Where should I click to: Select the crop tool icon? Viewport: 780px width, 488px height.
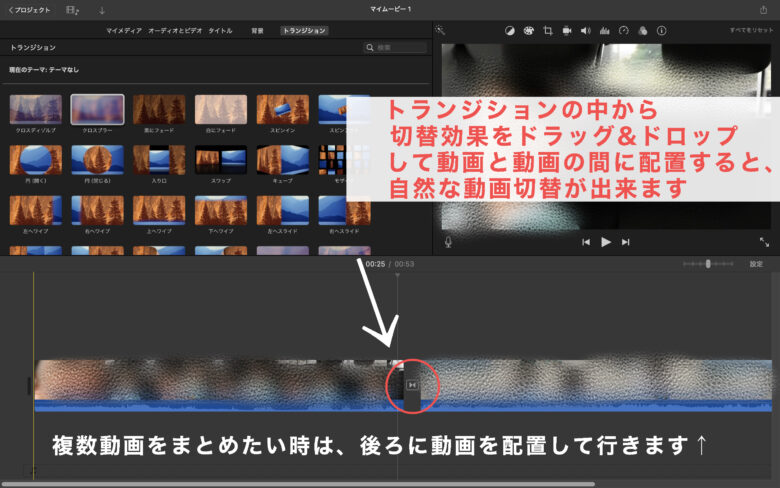547,31
